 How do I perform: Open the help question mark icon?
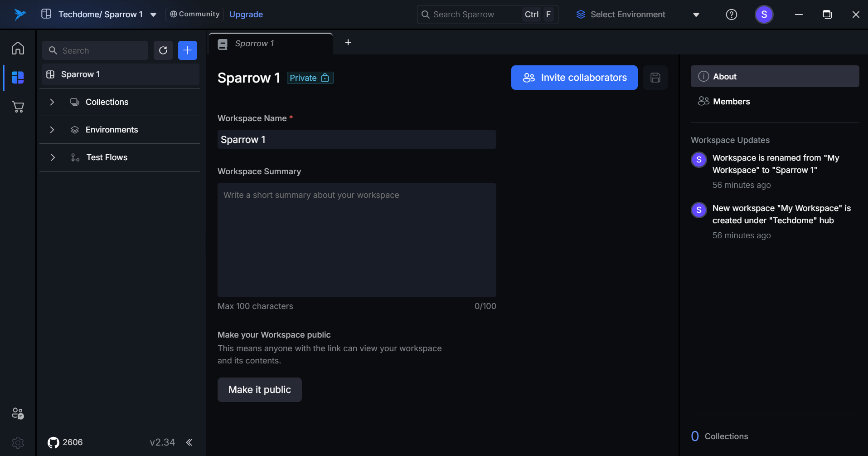click(x=731, y=15)
